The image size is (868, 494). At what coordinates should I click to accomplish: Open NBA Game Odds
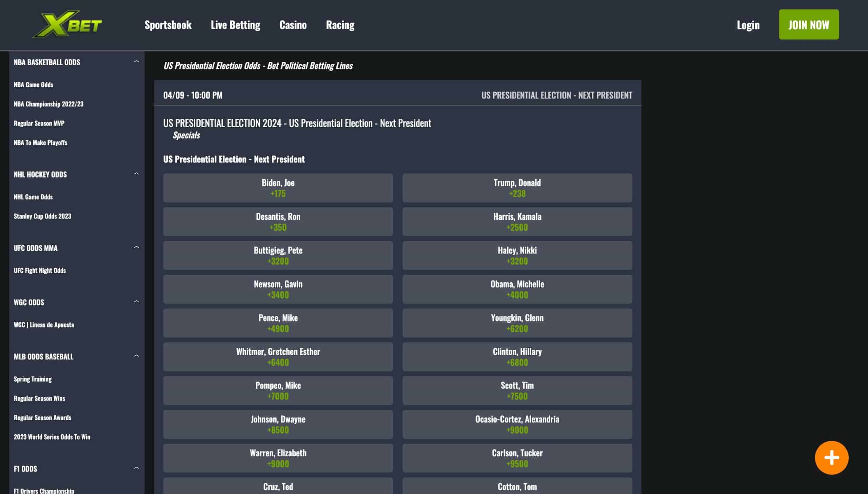click(x=34, y=85)
